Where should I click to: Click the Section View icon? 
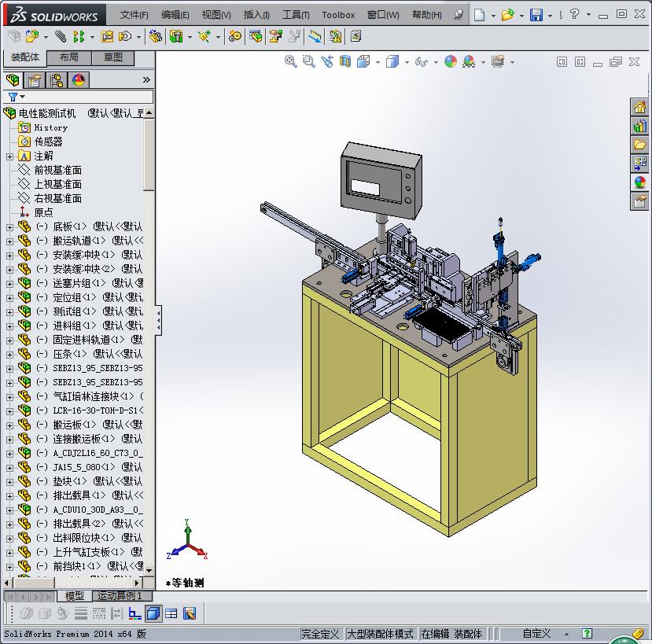click(345, 61)
